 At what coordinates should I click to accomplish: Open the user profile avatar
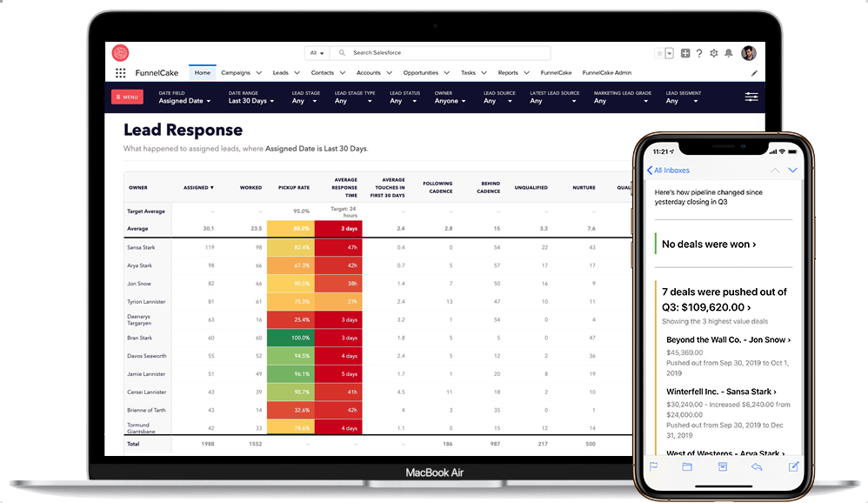(x=749, y=52)
